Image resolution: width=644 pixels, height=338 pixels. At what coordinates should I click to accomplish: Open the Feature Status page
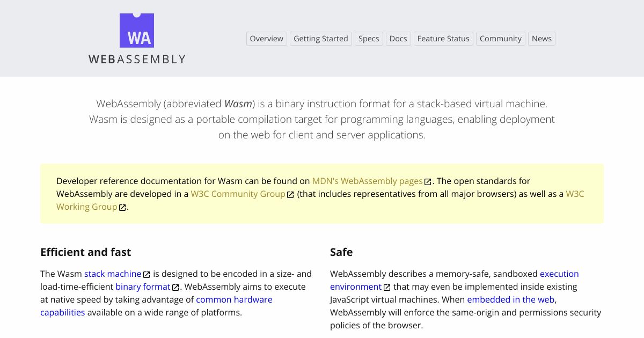point(443,39)
